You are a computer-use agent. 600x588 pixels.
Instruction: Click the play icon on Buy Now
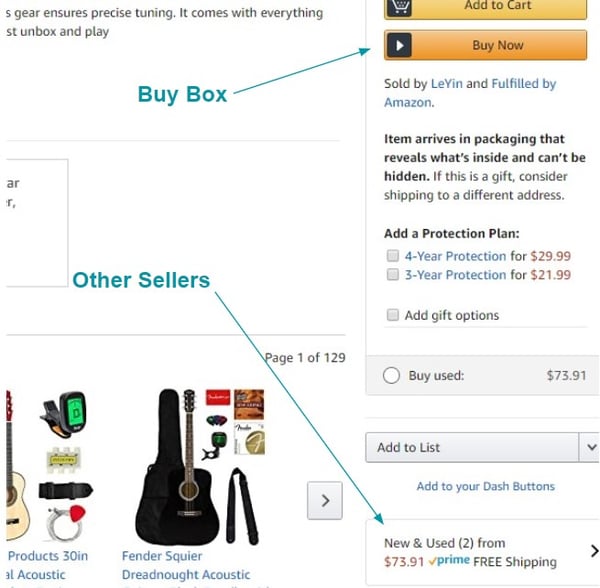[x=400, y=45]
